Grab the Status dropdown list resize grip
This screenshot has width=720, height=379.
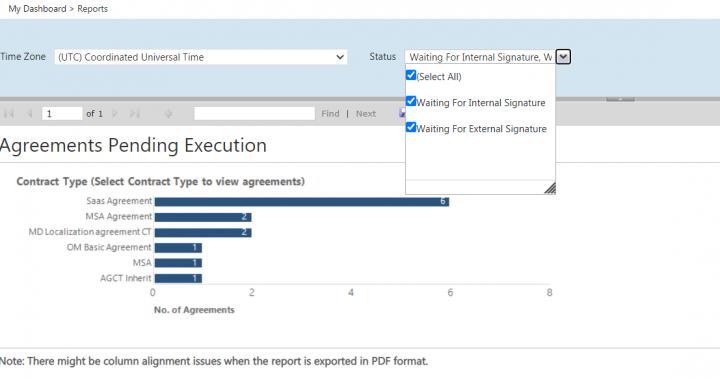click(550, 188)
